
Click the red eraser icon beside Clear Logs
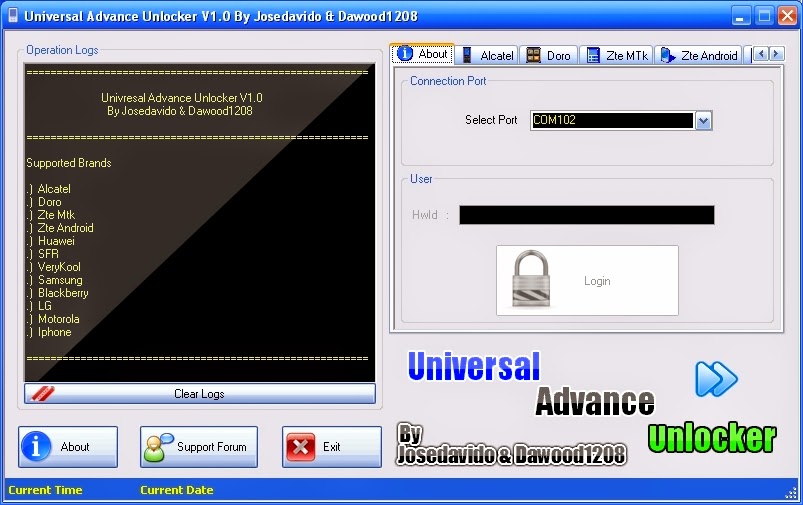point(43,393)
